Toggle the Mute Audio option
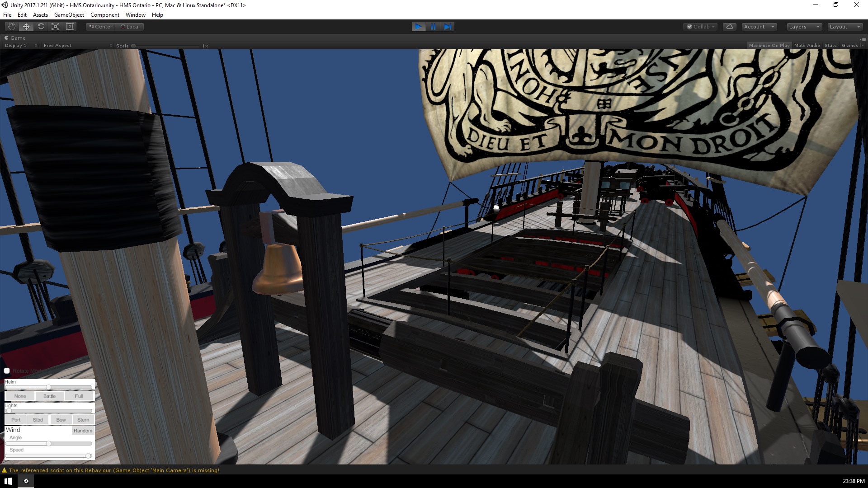 807,46
